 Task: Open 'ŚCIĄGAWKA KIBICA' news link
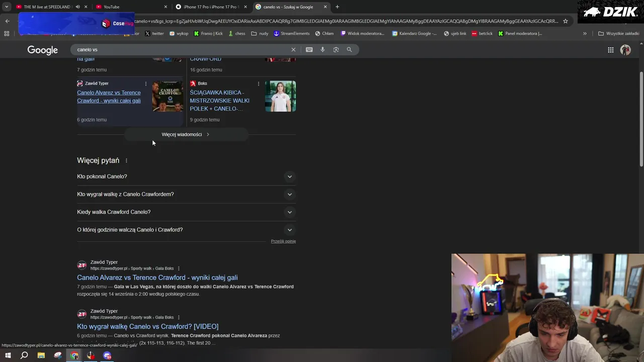(x=219, y=101)
